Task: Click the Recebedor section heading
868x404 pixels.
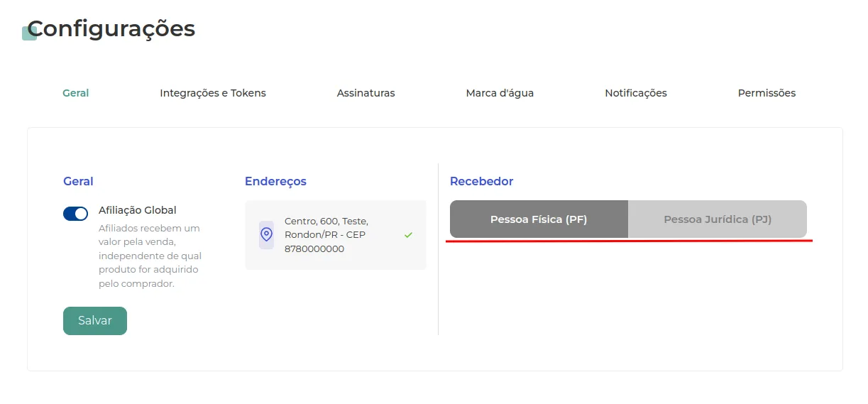Action: [x=481, y=181]
